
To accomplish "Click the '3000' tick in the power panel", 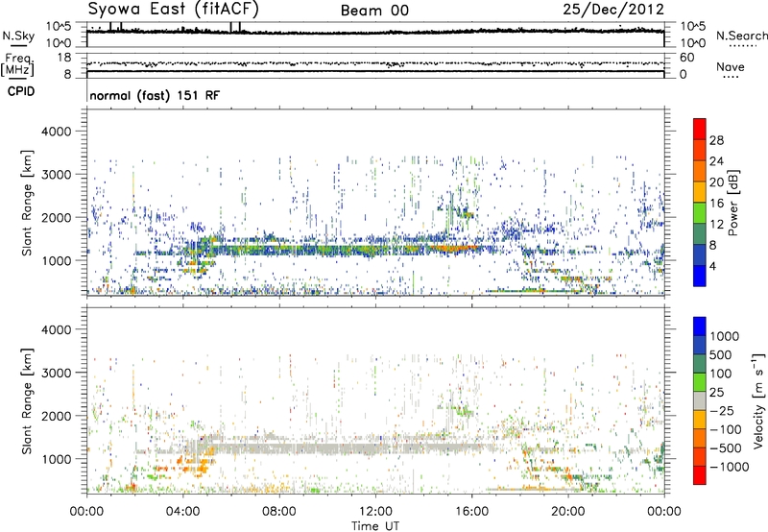I will coord(56,175).
